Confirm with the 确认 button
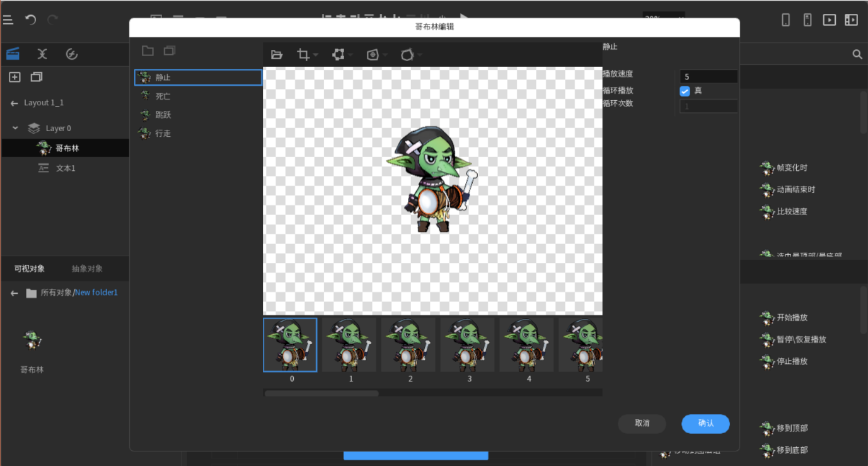 tap(706, 423)
